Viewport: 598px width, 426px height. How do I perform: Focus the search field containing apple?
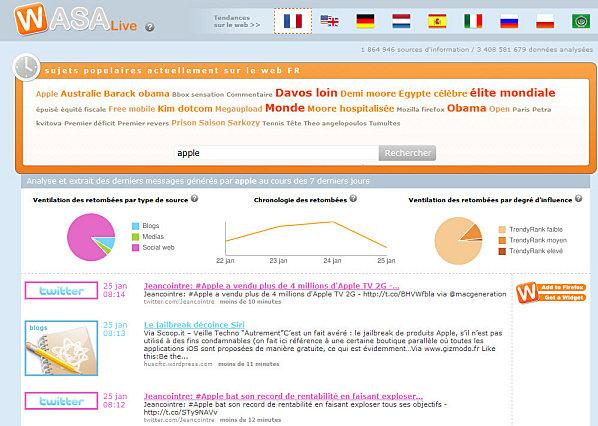[276, 153]
